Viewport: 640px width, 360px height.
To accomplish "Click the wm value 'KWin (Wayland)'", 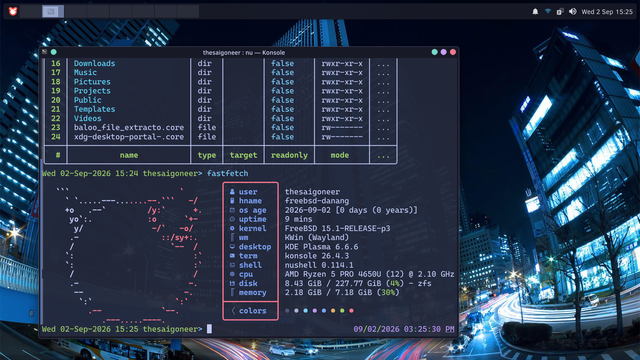I will click(x=317, y=237).
